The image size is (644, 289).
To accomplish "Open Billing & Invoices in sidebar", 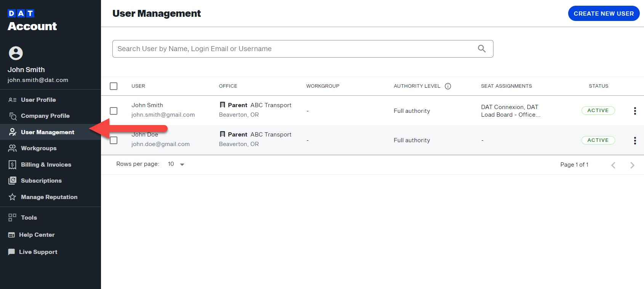I will click(46, 165).
